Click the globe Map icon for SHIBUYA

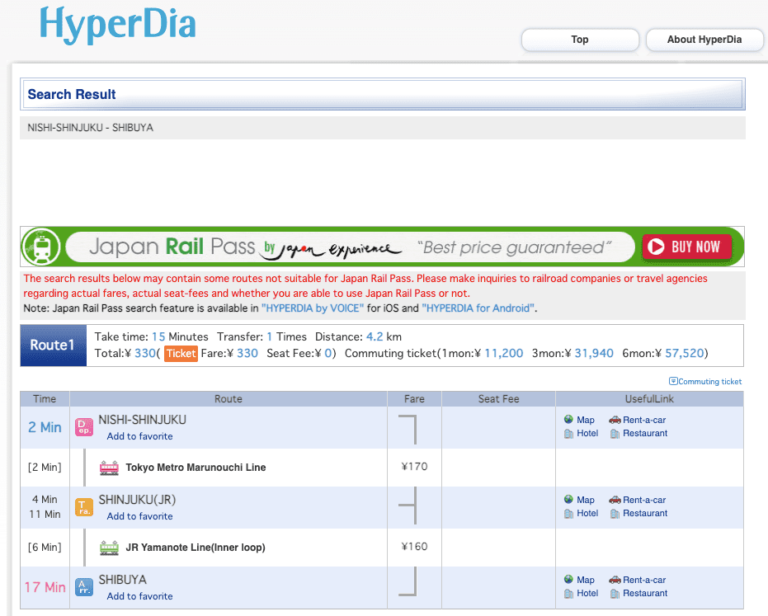(568, 580)
